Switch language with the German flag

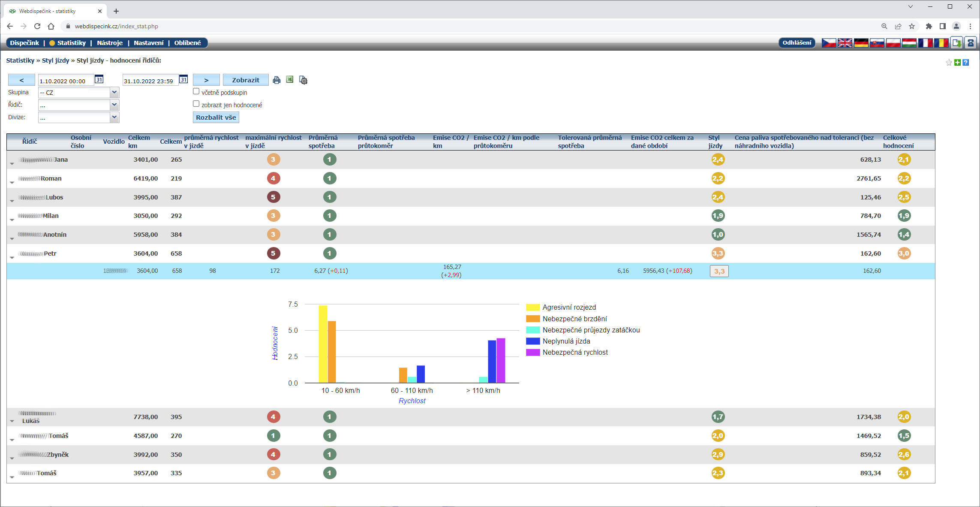click(x=861, y=43)
